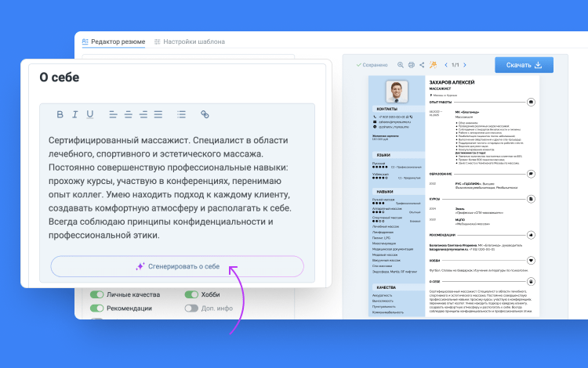Screen dimensions: 588x368
Task: Toggle bold formatting in О себе editor
Action: point(60,114)
